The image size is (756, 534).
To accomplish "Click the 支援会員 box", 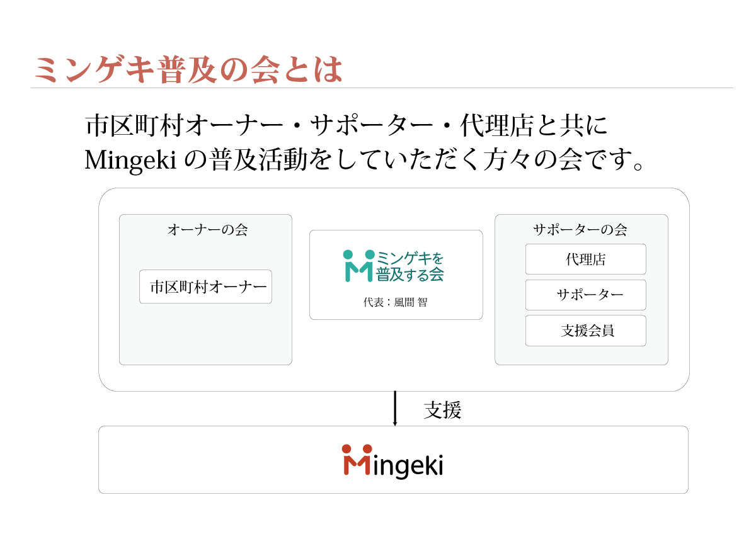I will pyautogui.click(x=585, y=331).
